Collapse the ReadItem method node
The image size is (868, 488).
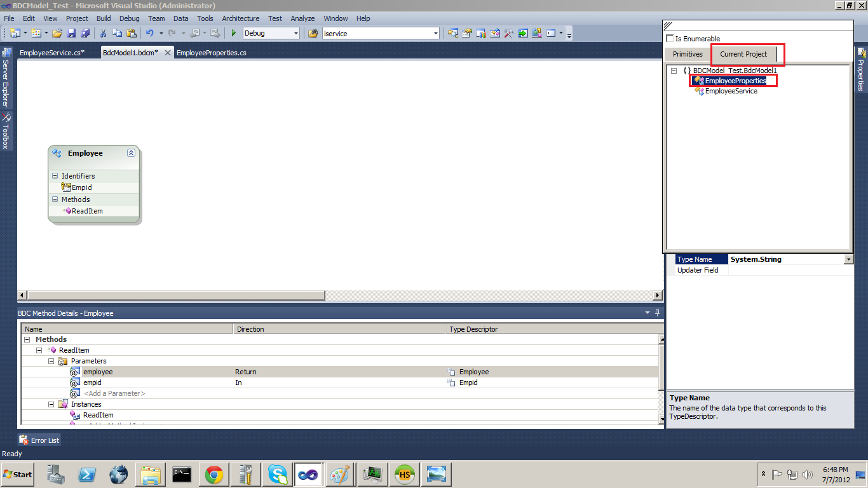pyautogui.click(x=39, y=350)
